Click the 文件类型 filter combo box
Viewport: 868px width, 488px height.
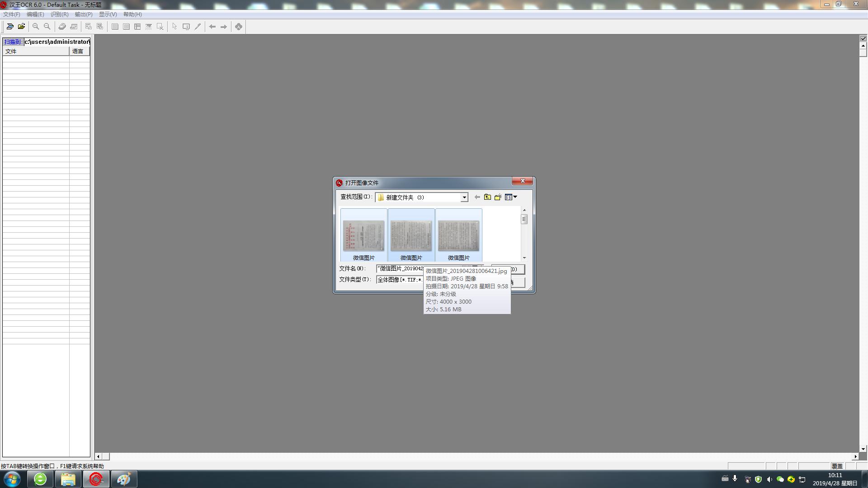(400, 280)
